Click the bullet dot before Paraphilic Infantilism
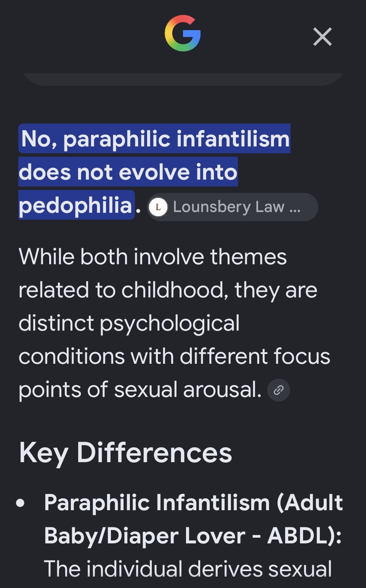Screen dimensions: 366x588 point(21,503)
